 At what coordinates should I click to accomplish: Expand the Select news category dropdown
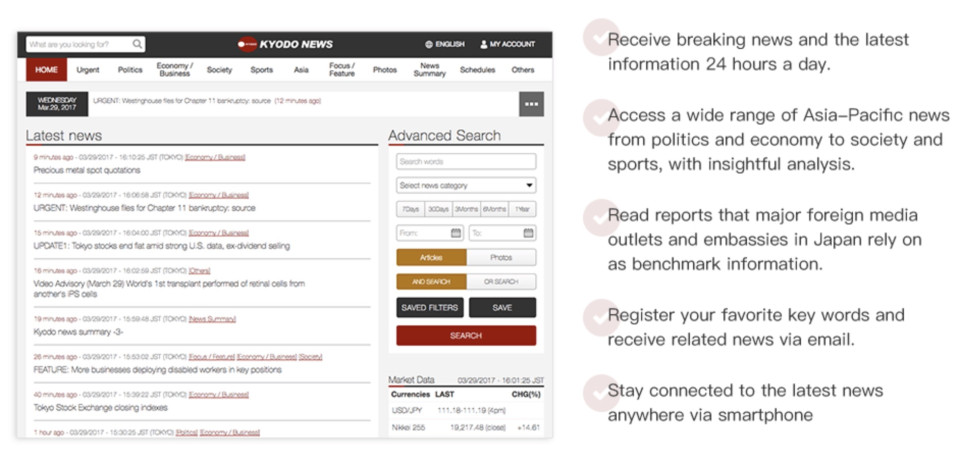[466, 186]
